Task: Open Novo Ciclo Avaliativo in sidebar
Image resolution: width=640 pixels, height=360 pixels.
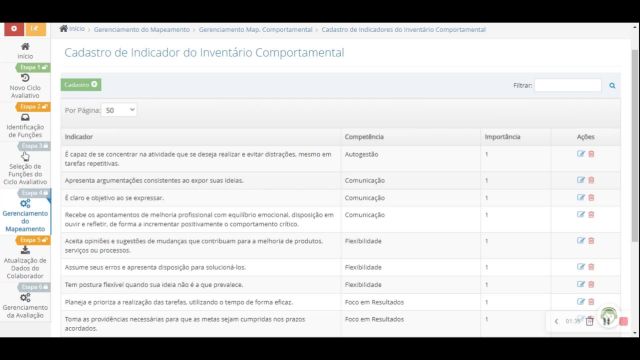Action: click(25, 87)
